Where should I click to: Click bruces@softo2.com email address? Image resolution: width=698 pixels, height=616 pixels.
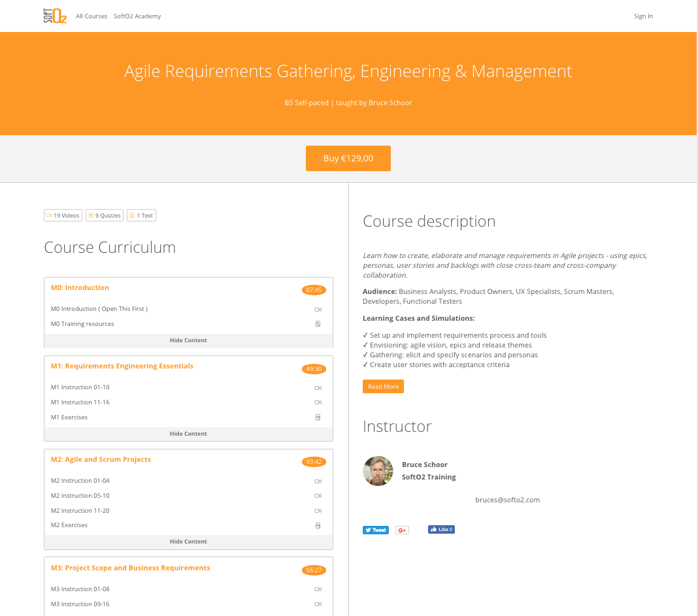point(507,500)
